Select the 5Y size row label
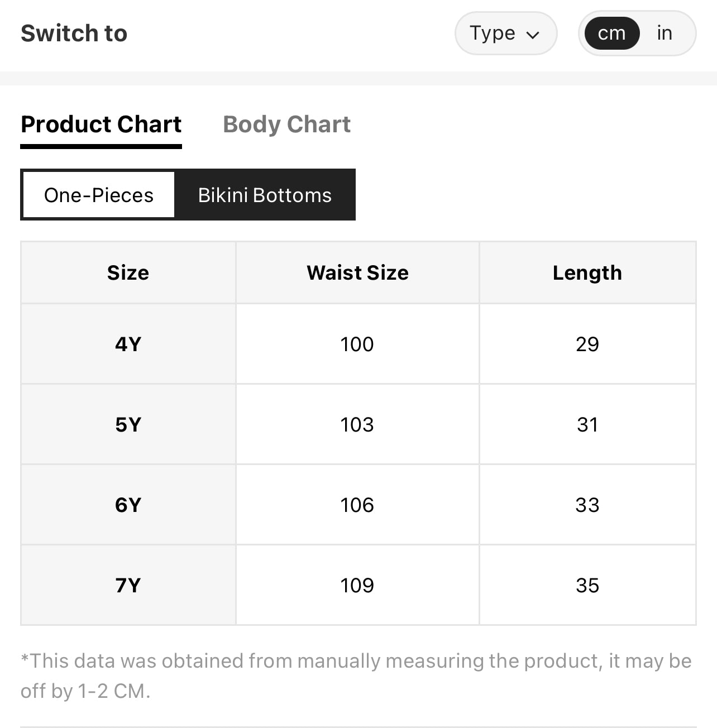 (128, 424)
